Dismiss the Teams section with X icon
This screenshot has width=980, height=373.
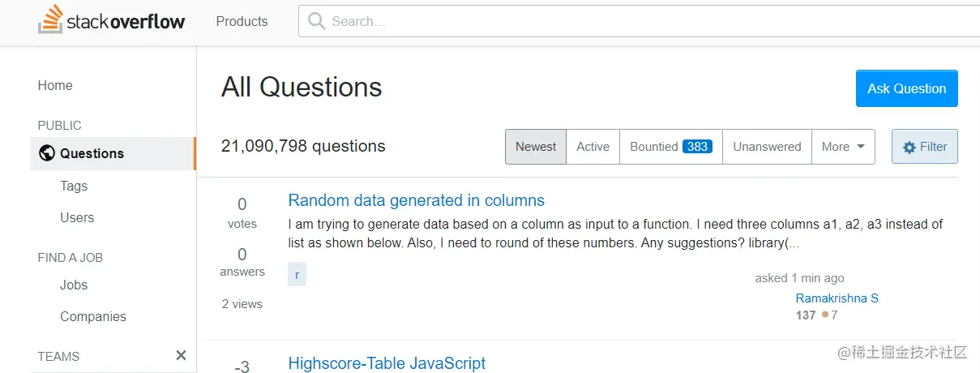pos(181,355)
